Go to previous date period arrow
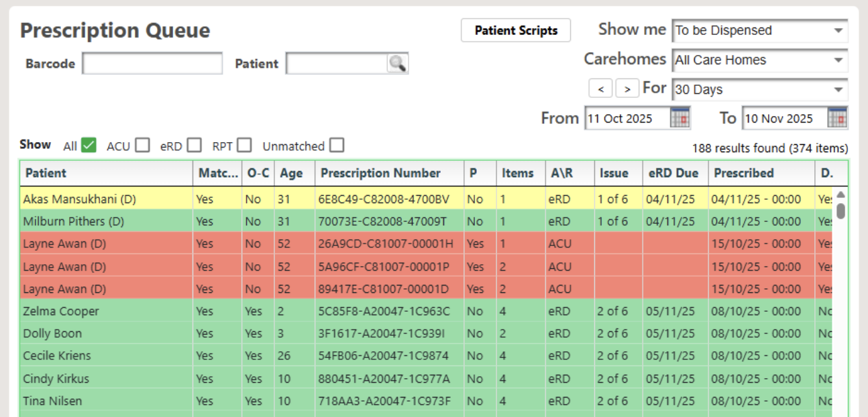868x417 pixels. (x=600, y=88)
